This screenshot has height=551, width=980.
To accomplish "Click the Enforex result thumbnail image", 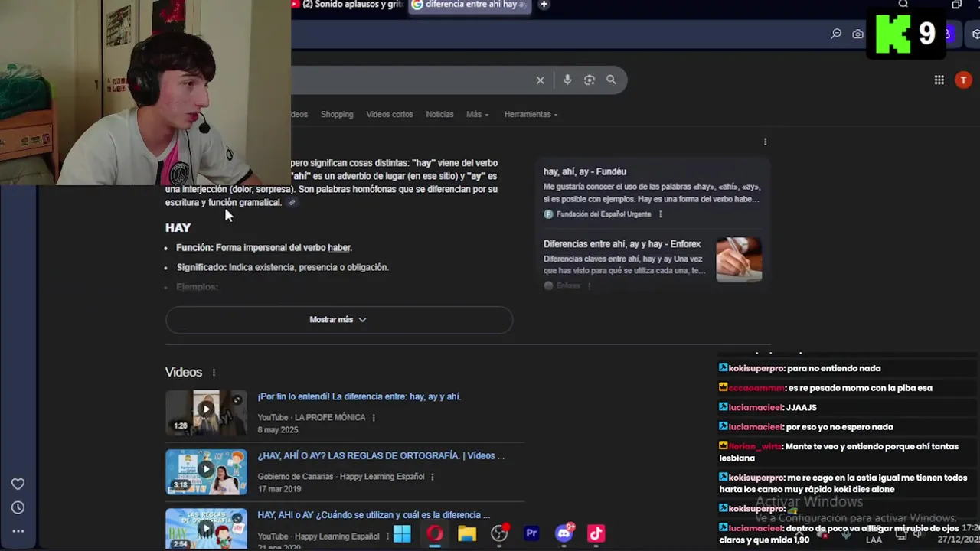I will [x=739, y=260].
